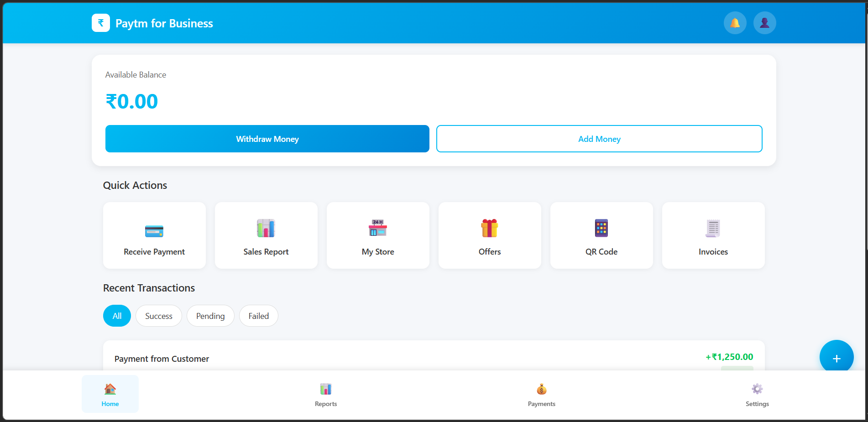Click the Offers gift box icon
This screenshot has height=422, width=868.
pos(490,228)
